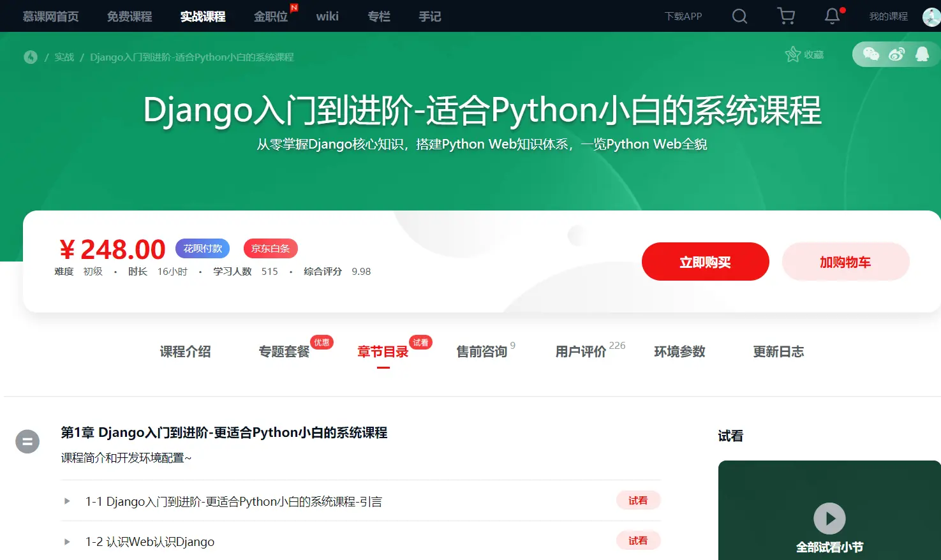This screenshot has width=941, height=560.
Task: Click the 花呗付款 badge
Action: click(x=203, y=248)
